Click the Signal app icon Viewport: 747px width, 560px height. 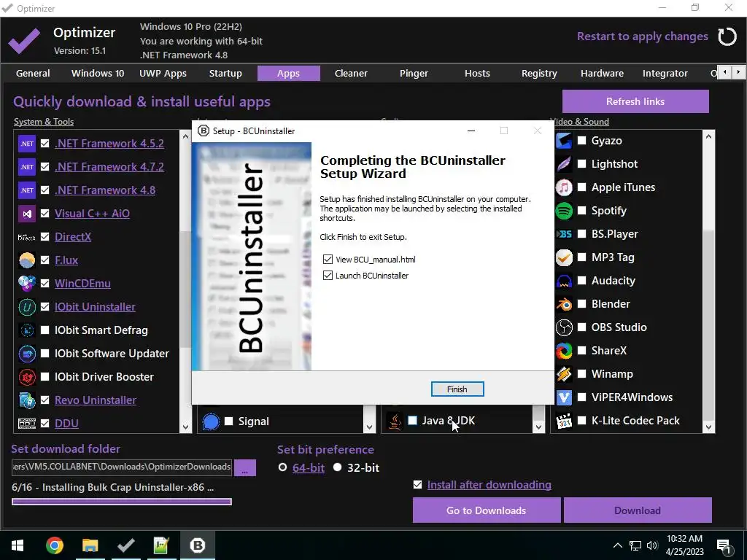click(211, 421)
